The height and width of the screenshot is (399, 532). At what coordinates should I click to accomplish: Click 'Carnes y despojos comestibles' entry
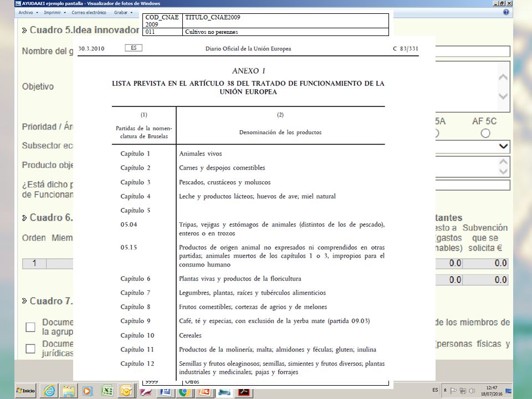[222, 168]
